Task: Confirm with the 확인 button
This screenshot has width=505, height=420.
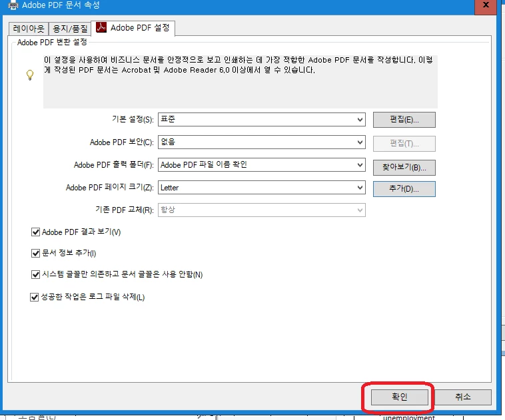Action: (399, 397)
